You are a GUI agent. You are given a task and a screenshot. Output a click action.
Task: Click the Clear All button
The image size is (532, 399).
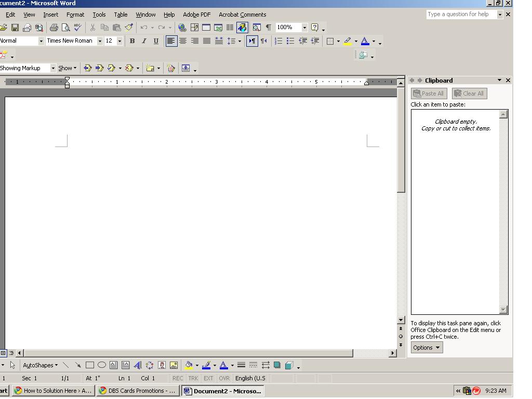[x=470, y=94]
